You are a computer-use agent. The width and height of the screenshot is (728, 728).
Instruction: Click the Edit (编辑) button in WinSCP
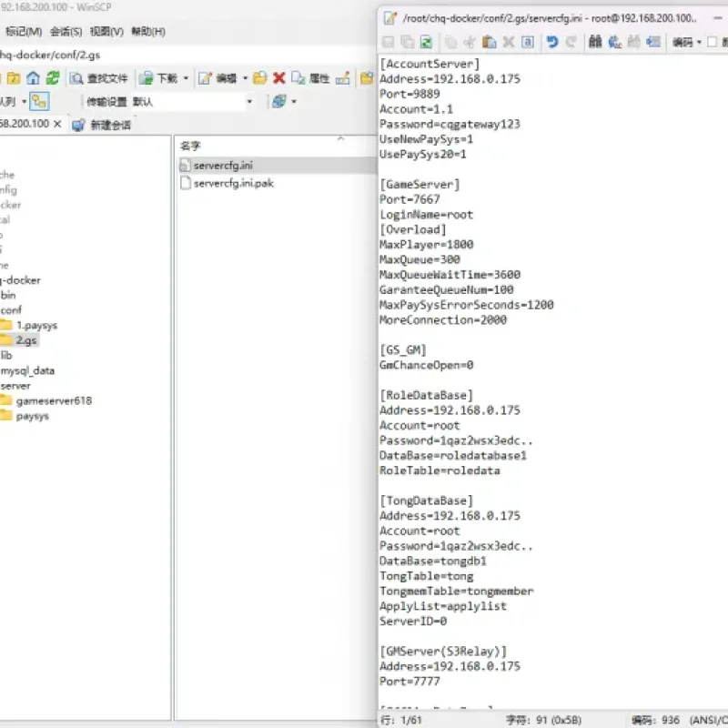[x=217, y=78]
